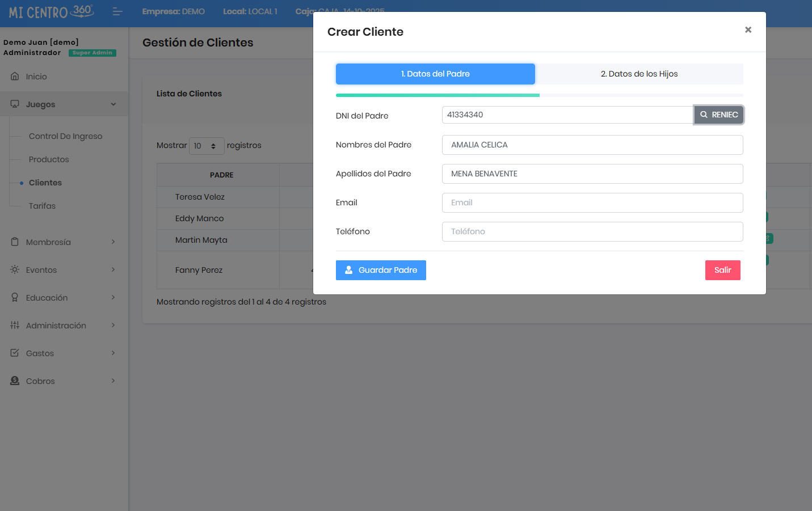Click the hamburger menu toggle icon
The height and width of the screenshot is (511, 812).
point(117,11)
